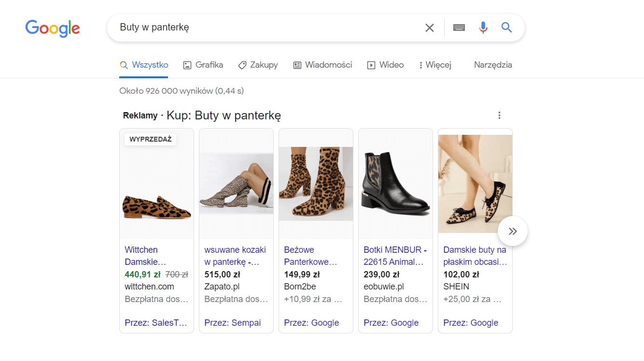Open eobuwie black Chelsea boot image
Image resolution: width=644 pixels, height=361 pixels.
coord(395,184)
